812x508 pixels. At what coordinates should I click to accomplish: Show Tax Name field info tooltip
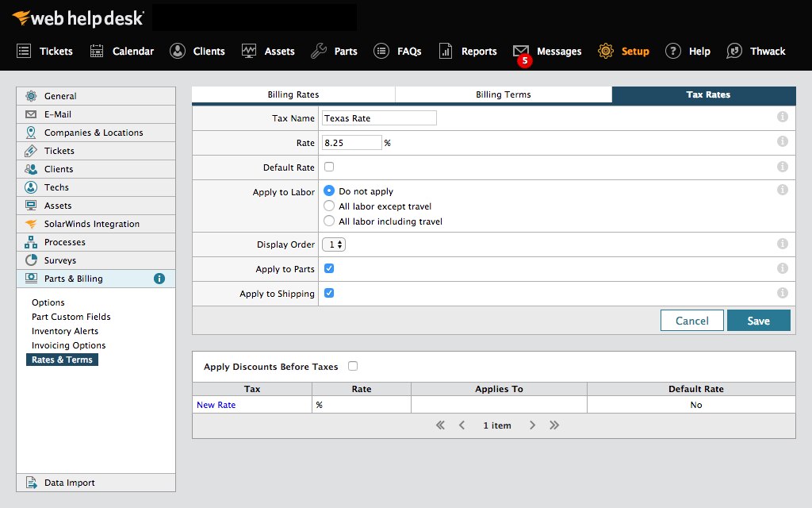(x=782, y=117)
